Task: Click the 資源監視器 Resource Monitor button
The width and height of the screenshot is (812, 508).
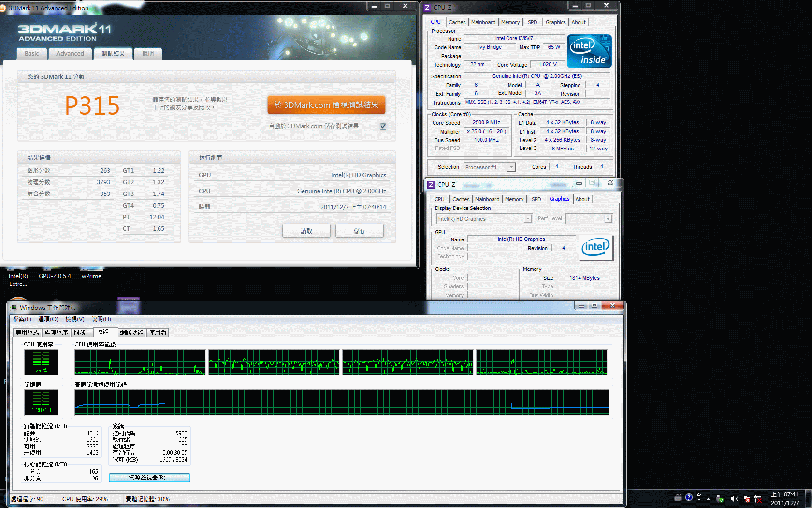Action: pos(149,478)
